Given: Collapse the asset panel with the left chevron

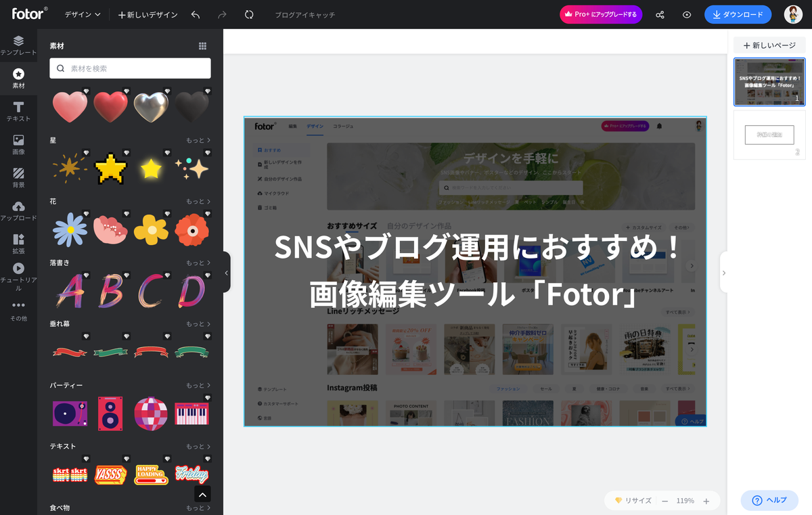Looking at the screenshot, I should click(x=226, y=272).
